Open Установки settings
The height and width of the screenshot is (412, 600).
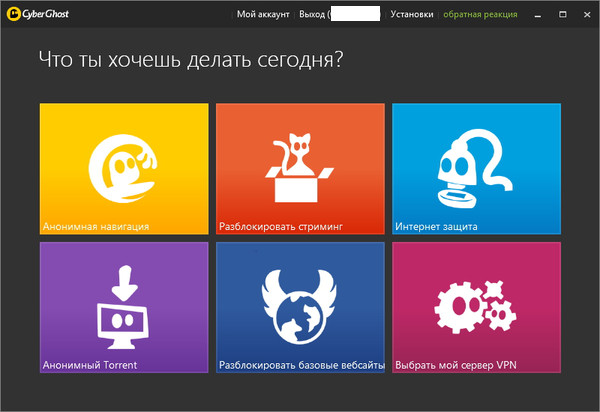pos(412,15)
